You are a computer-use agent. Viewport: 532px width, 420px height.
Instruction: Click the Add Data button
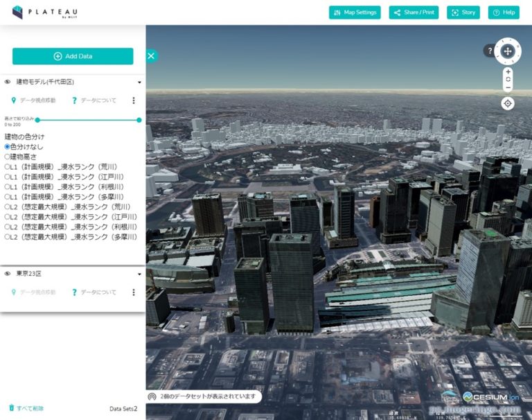point(73,56)
